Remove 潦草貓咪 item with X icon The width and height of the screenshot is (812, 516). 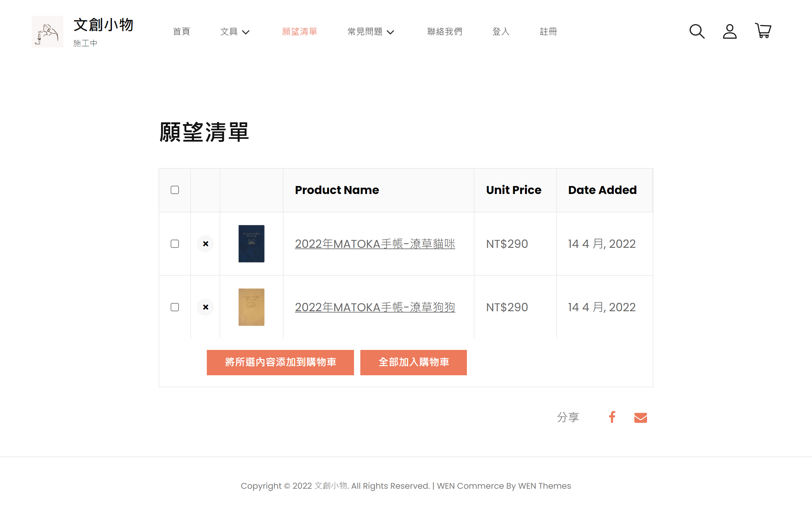tap(205, 244)
